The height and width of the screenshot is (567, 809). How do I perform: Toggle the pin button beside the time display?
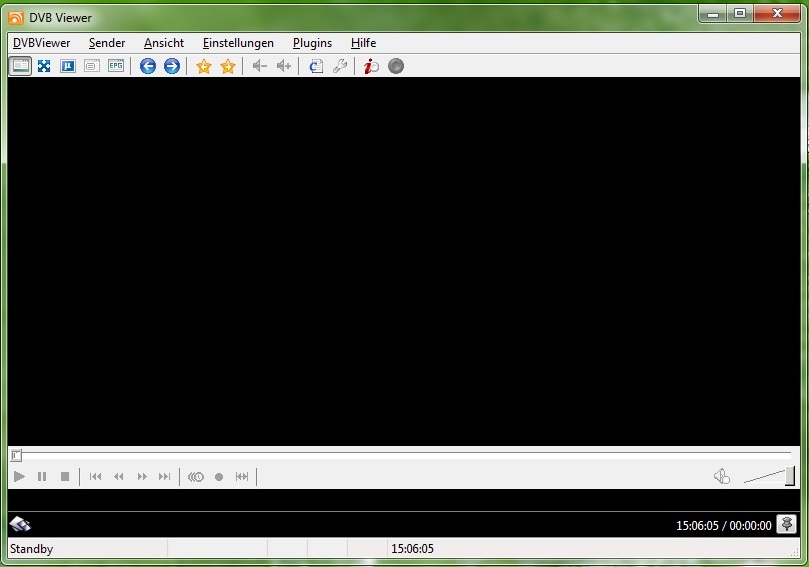(x=787, y=524)
